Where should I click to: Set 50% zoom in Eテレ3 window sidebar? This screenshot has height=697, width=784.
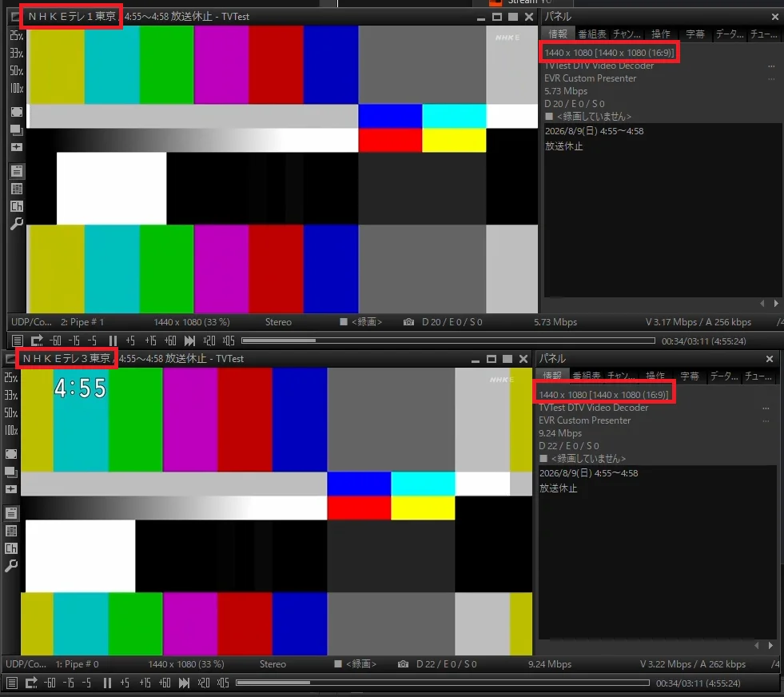[x=11, y=412]
